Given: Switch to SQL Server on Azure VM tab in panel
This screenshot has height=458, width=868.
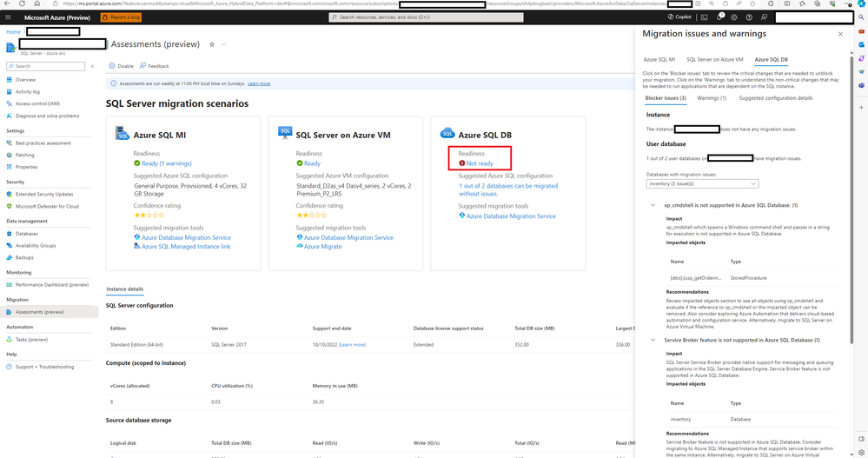Looking at the screenshot, I should click(715, 59).
